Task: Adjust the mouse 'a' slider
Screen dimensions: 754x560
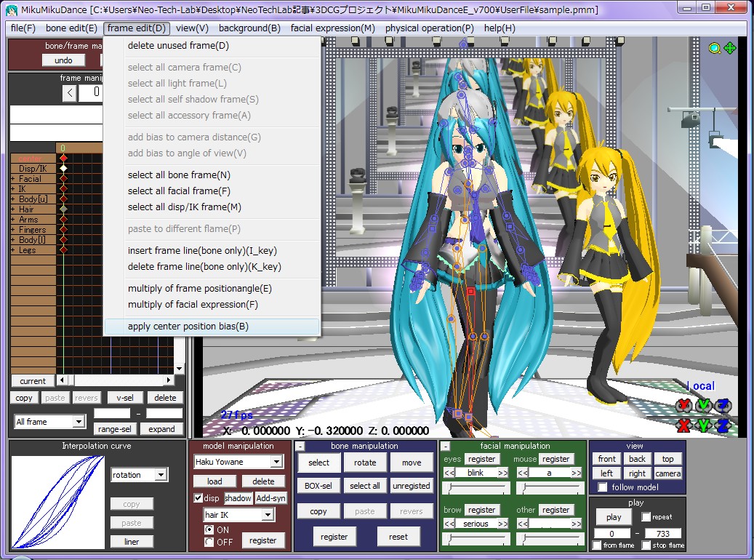Action: coord(550,488)
